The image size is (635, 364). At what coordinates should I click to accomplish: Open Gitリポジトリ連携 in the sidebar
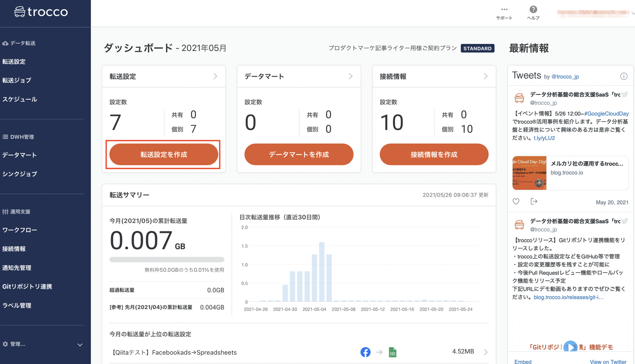pos(27,287)
